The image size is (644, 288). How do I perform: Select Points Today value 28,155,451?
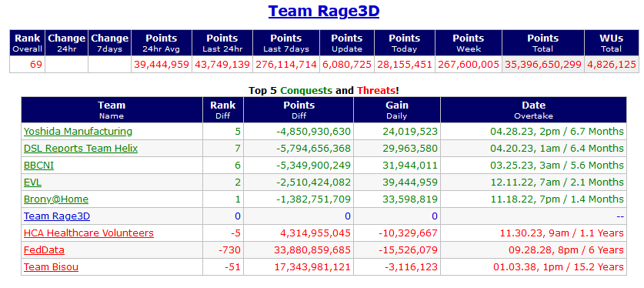[x=405, y=65]
